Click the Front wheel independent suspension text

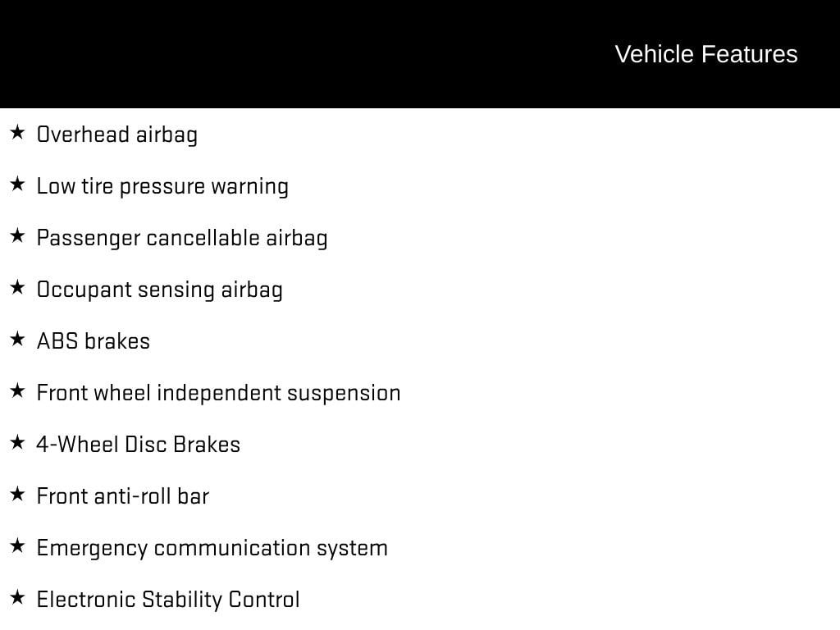tap(218, 394)
